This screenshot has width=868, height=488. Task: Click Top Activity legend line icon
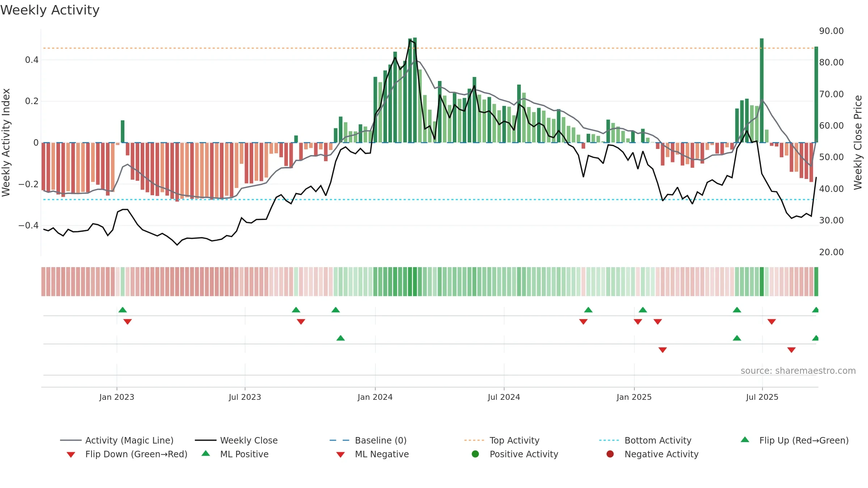[x=474, y=440]
